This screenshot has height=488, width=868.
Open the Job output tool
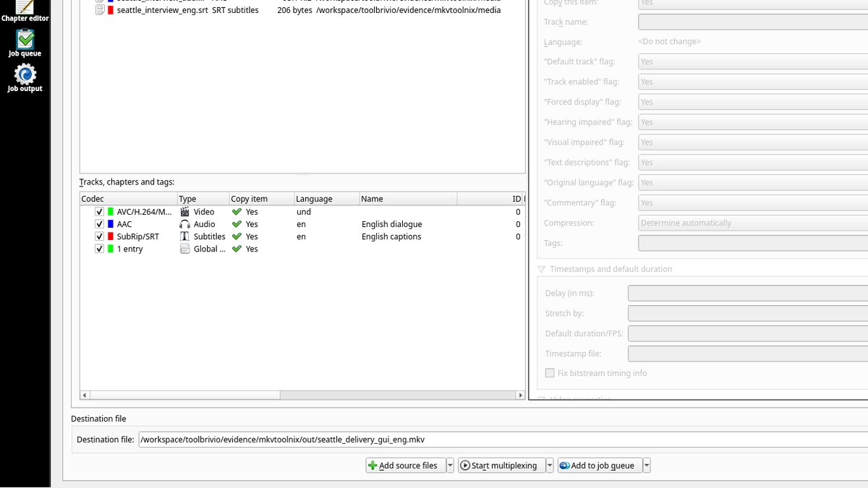point(25,78)
